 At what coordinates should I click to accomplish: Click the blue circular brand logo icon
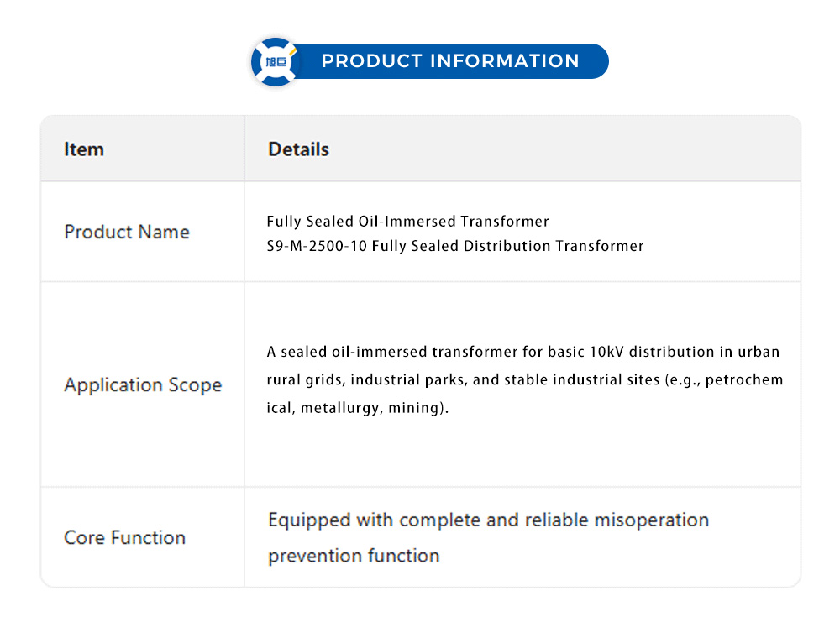pos(276,62)
